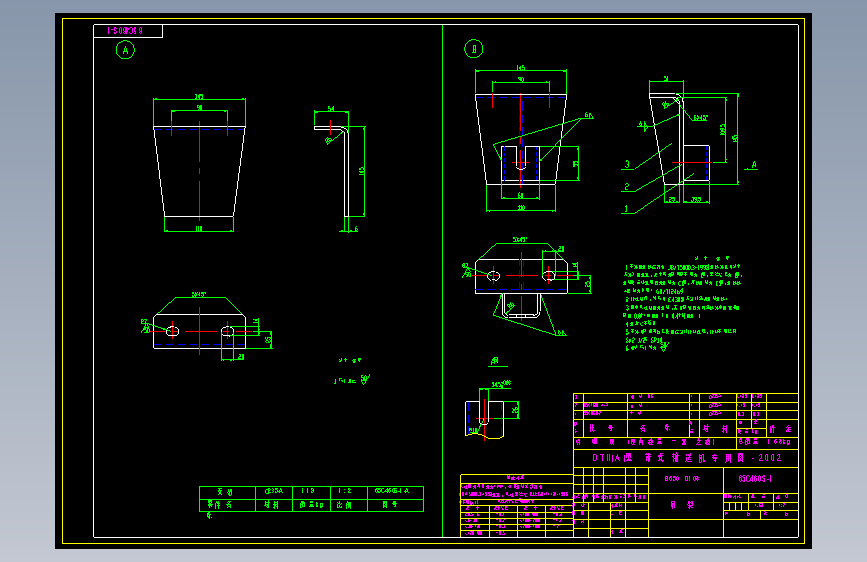Click the '54' dimension above the view A side profile

pyautogui.click(x=331, y=109)
